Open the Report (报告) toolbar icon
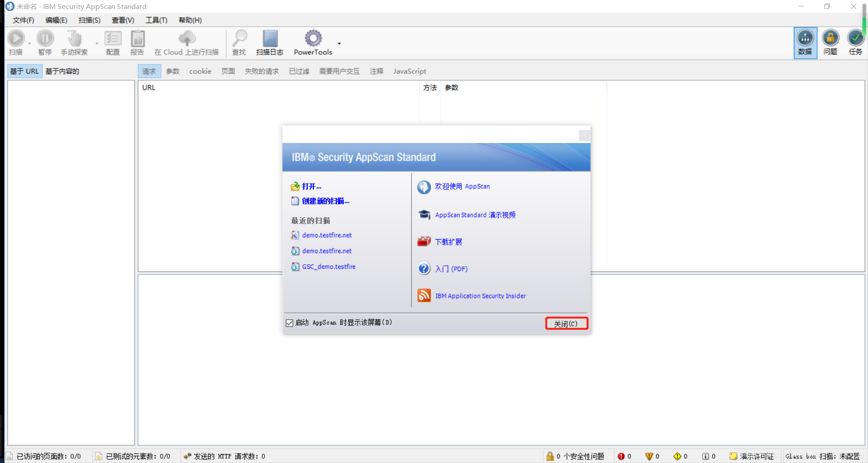 tap(138, 39)
